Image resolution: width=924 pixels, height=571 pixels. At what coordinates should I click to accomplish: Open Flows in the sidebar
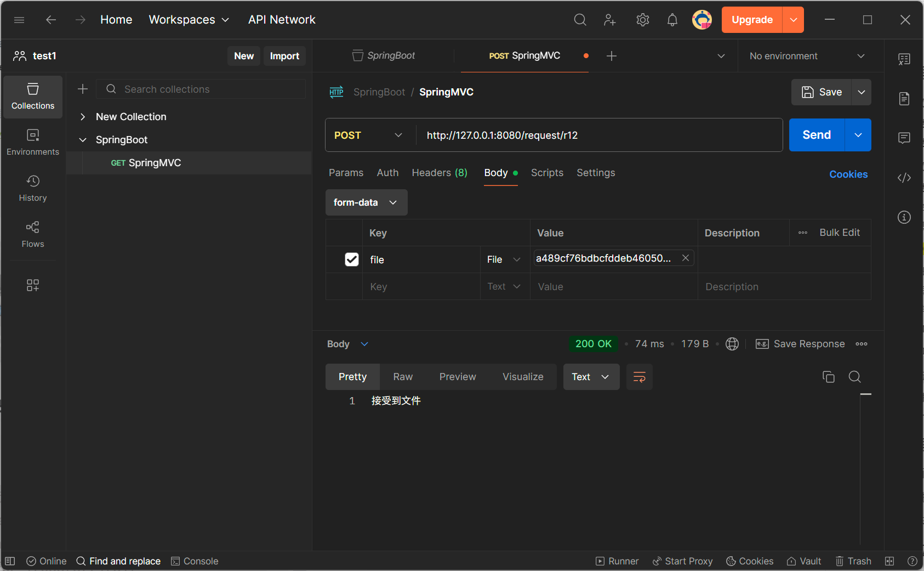pyautogui.click(x=33, y=235)
